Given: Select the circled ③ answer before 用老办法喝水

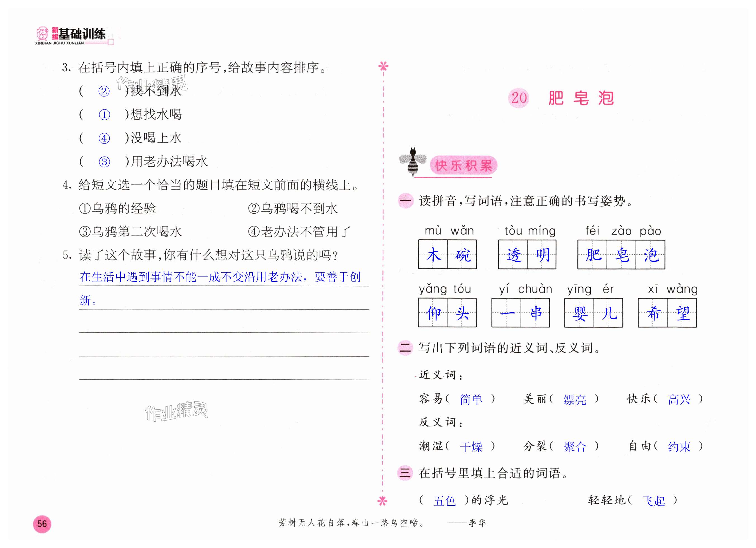Looking at the screenshot, I should coord(104,162).
